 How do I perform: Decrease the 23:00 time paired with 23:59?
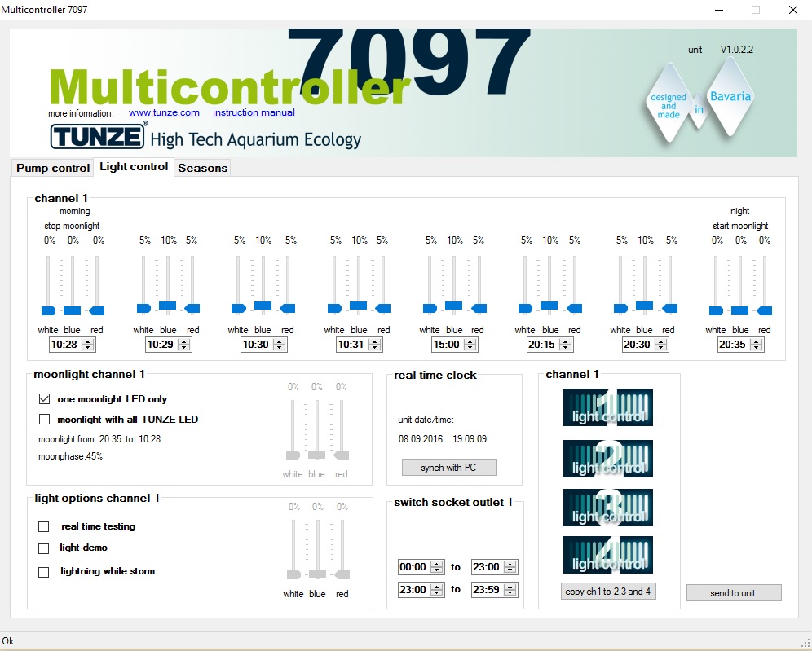tap(436, 593)
